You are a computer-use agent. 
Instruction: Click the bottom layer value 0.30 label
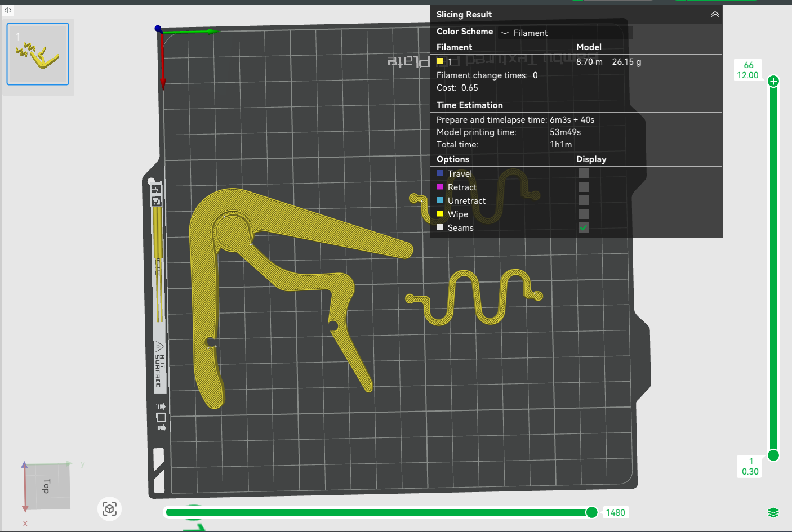click(x=750, y=472)
